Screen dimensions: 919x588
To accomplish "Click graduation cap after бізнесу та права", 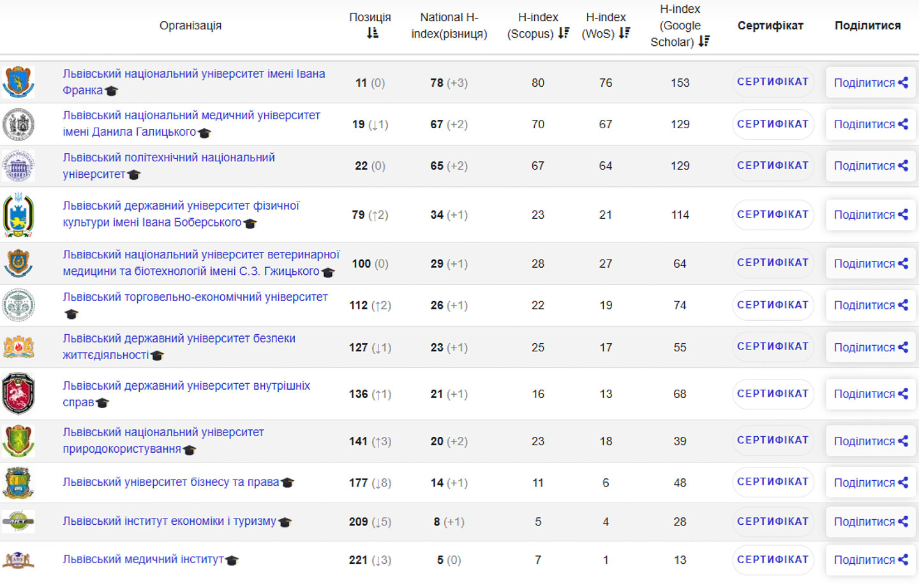I will click(x=288, y=483).
